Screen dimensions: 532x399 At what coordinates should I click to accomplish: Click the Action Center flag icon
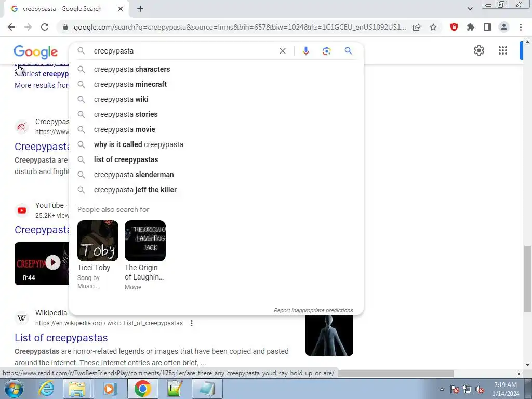click(454, 390)
